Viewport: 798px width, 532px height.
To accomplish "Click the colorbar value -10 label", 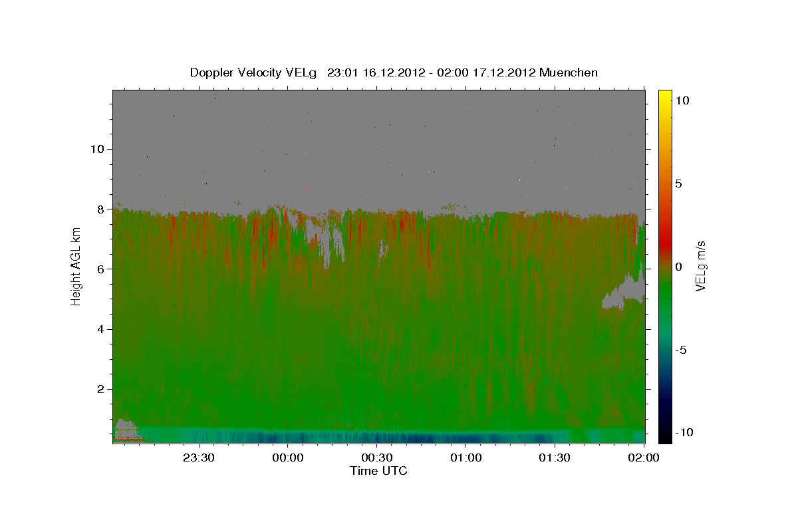I will click(x=685, y=433).
